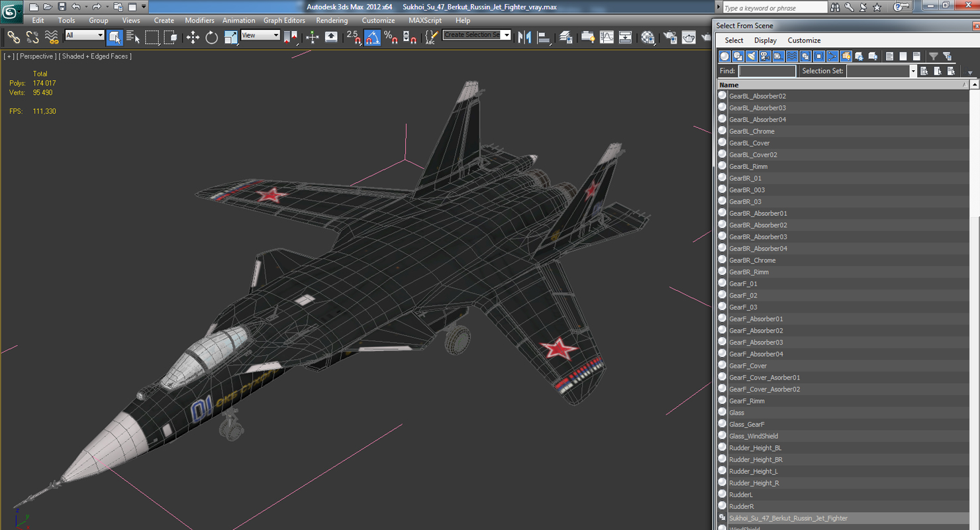The image size is (980, 530).
Task: Open the Material Editor
Action: (x=648, y=37)
